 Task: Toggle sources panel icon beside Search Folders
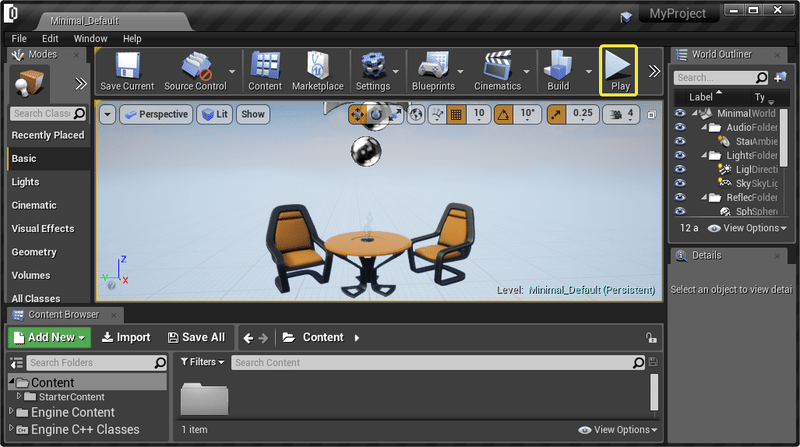coord(16,363)
